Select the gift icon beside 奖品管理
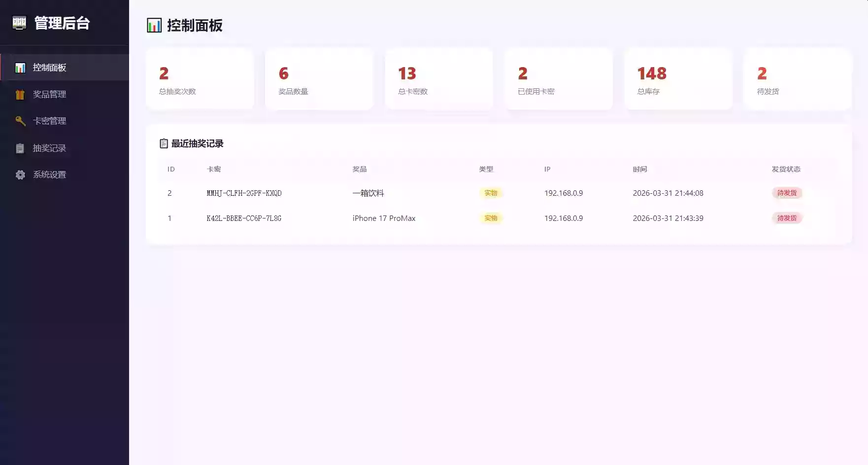 [x=20, y=94]
